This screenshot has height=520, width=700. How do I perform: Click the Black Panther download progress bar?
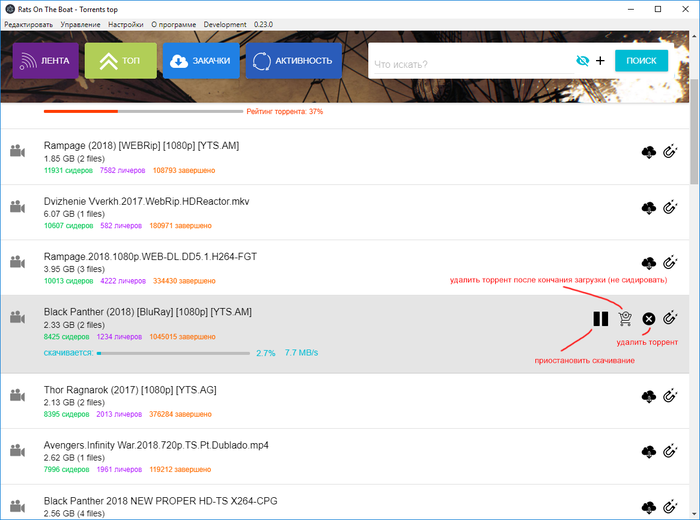click(172, 353)
